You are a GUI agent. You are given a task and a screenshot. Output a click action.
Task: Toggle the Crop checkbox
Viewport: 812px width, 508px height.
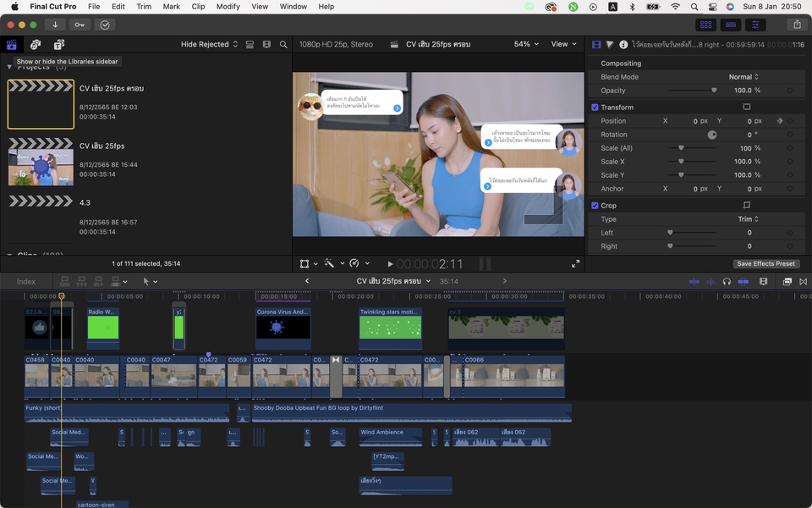(595, 205)
